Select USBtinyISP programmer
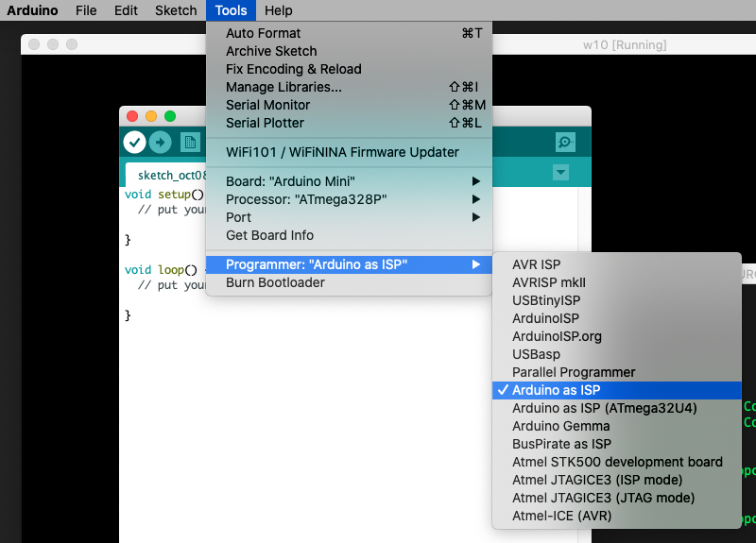 [617, 300]
